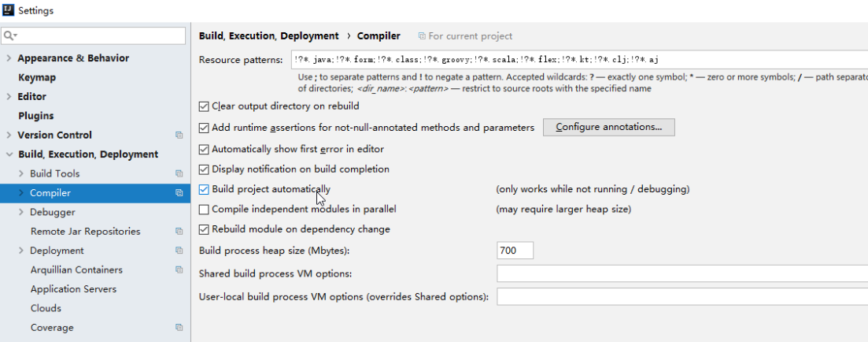The width and height of the screenshot is (868, 342).
Task: Click the project icon beside Coverage
Action: coord(179,328)
